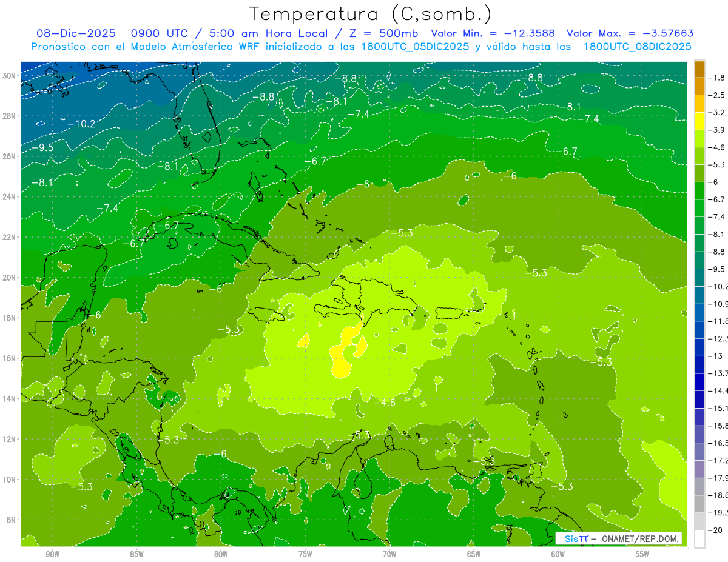728x562 pixels.
Task: Click the '16N' latitude axis label
Action: (x=9, y=358)
